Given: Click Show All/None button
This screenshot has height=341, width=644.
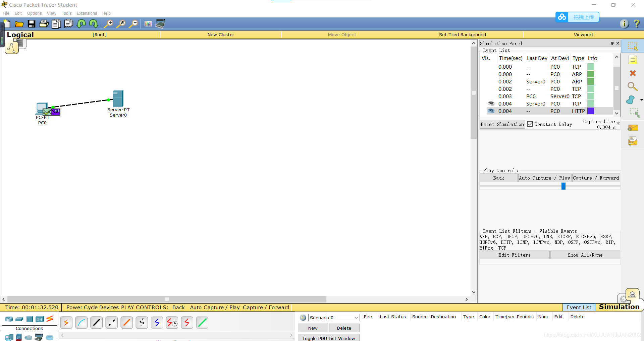Looking at the screenshot, I should pos(585,255).
